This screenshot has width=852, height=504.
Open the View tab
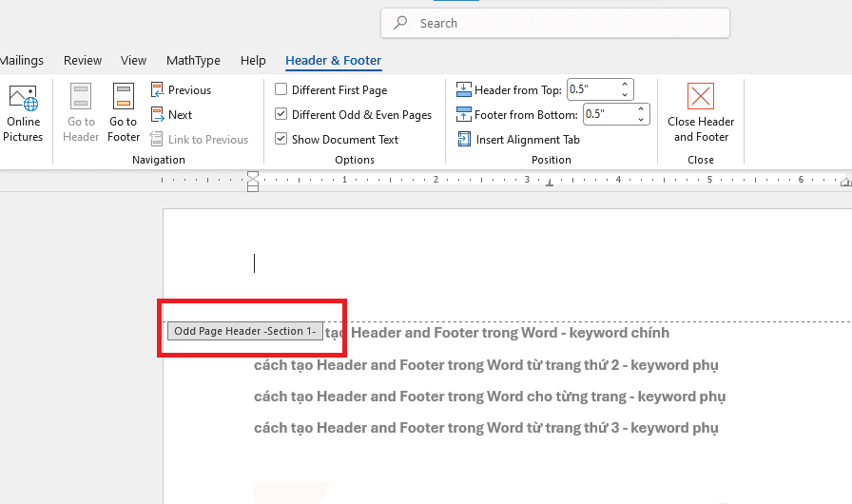134,60
